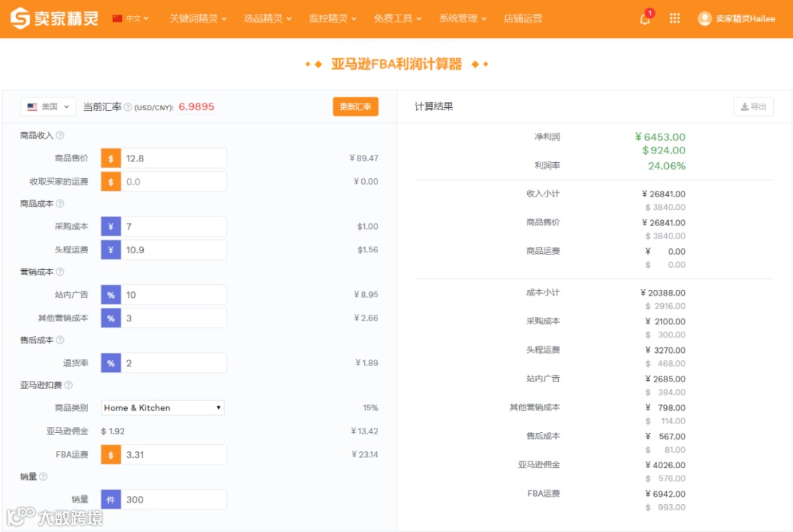Click the 其他营销成本 input with 3
Screen dimensions: 793x532
click(173, 318)
